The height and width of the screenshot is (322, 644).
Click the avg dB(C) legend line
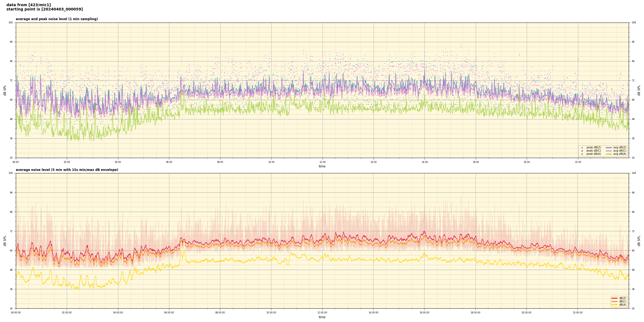click(609, 151)
